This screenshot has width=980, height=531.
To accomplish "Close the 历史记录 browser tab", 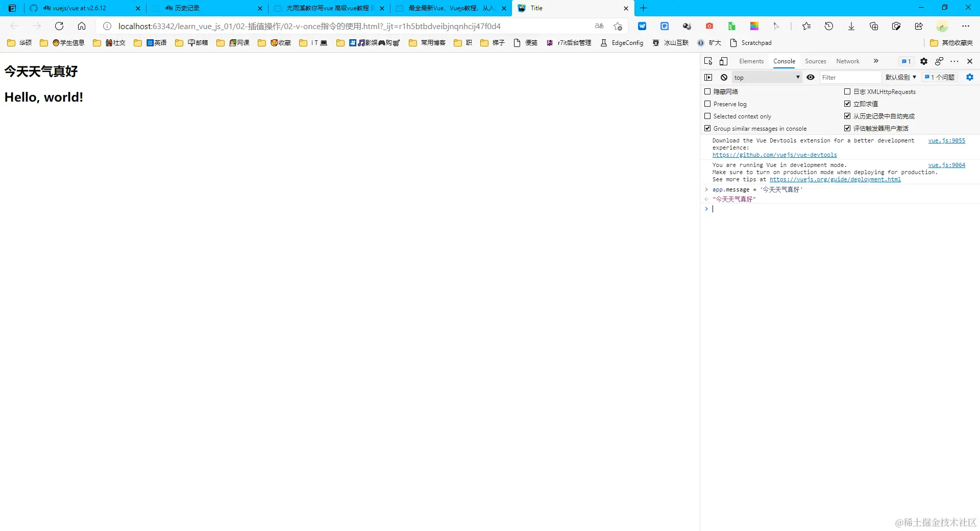I will (x=260, y=8).
